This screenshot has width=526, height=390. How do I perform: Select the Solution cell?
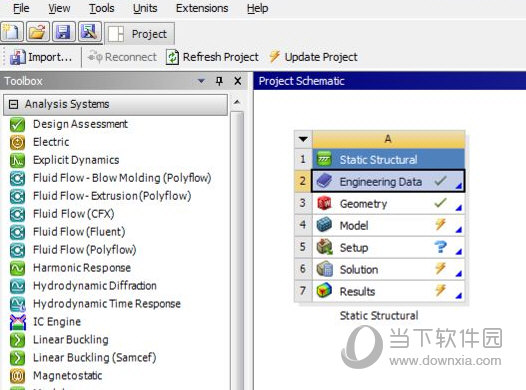pos(388,269)
